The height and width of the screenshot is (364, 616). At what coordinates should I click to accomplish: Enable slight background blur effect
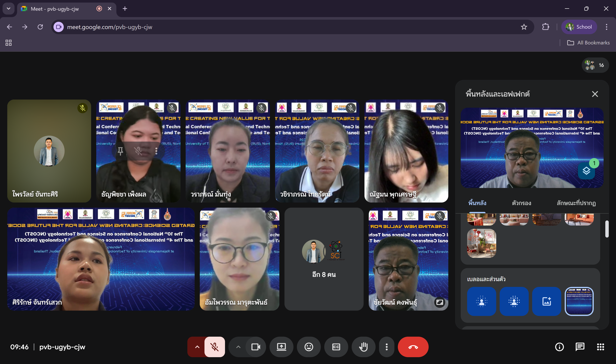point(481,301)
